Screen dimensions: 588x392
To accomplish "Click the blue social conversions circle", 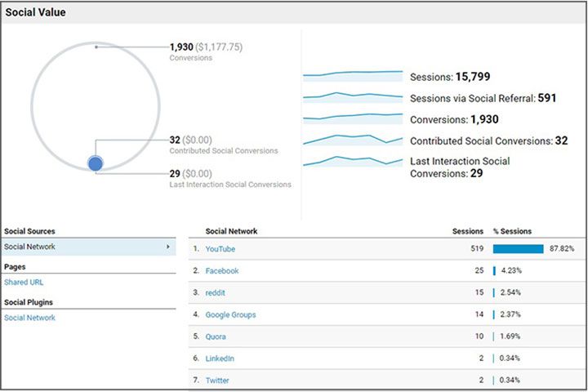I will pos(96,163).
